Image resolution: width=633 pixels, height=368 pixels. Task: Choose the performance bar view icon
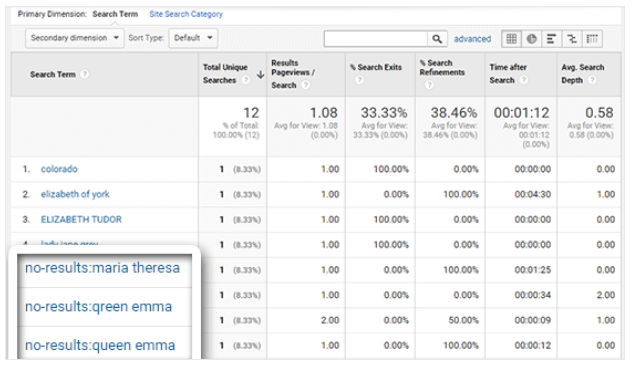click(x=551, y=39)
